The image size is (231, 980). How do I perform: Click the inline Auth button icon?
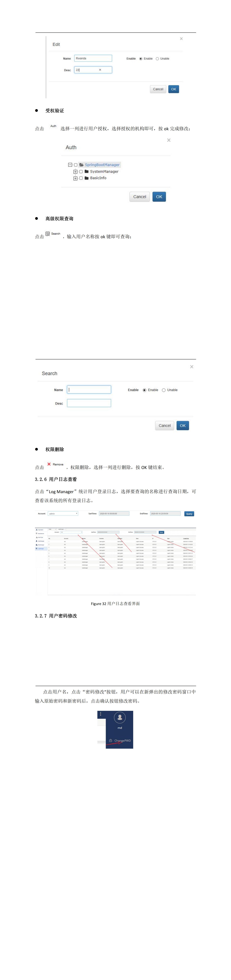[53, 126]
